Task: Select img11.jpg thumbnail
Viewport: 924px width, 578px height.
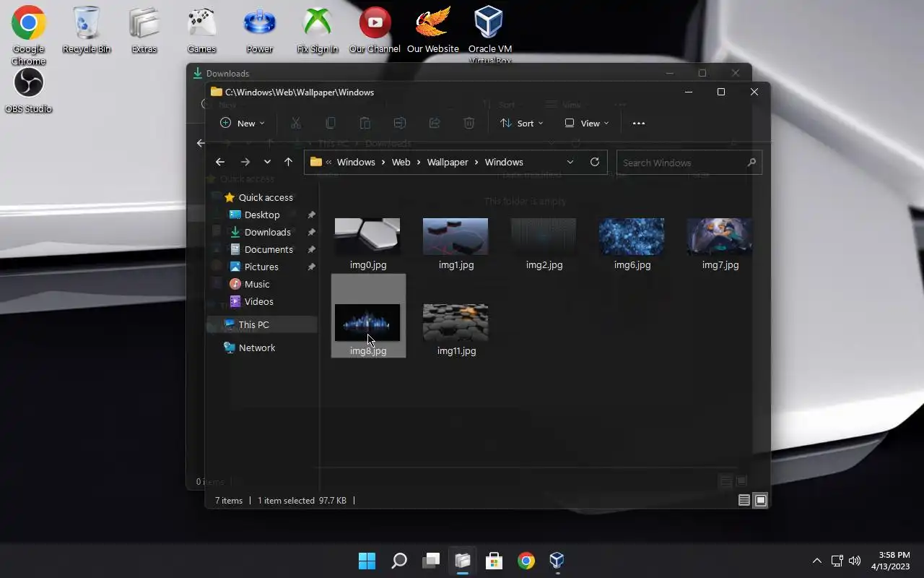Action: 456,322
